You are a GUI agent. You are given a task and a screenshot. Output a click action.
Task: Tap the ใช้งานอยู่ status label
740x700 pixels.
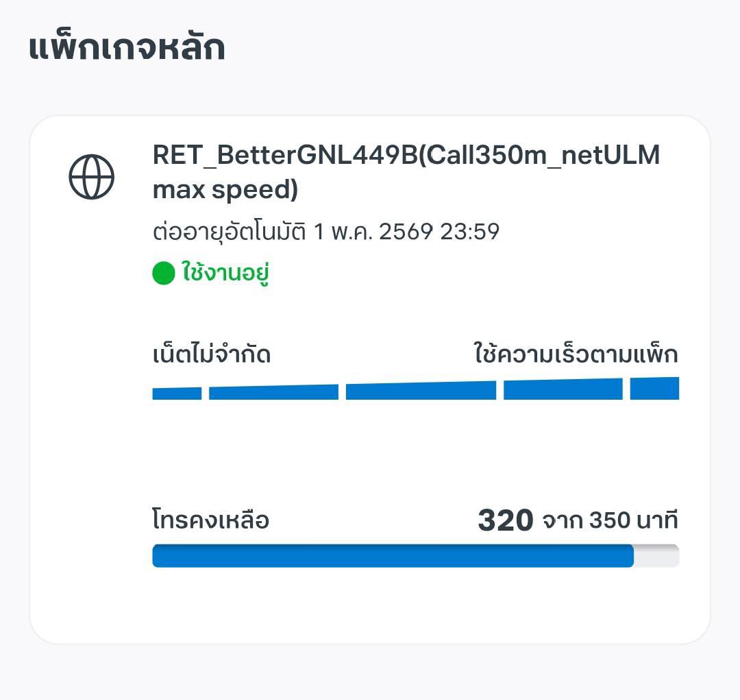pos(225,273)
